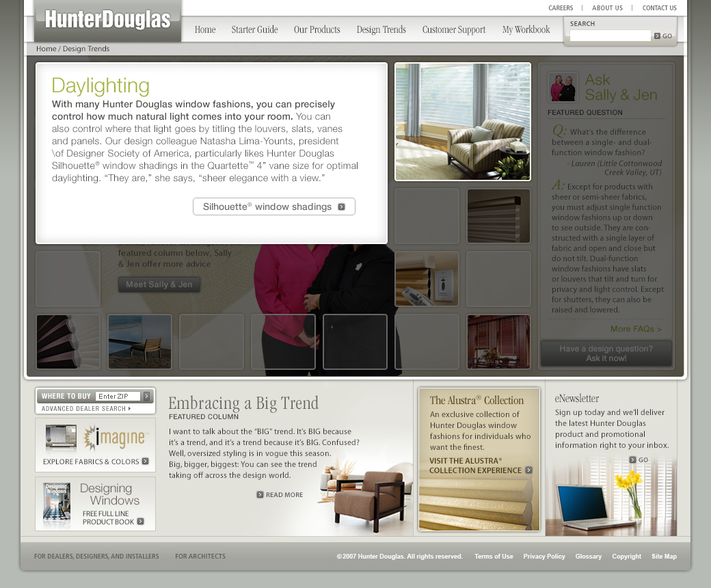Screen dimensions: 711x588
Task: Click the Silhouette window shadings button
Action: [x=274, y=206]
